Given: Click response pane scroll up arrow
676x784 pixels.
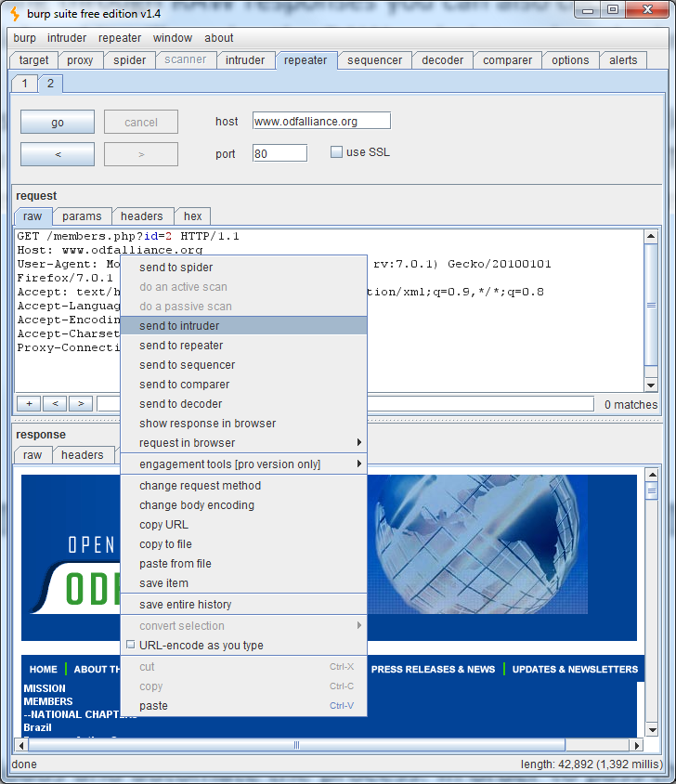Looking at the screenshot, I should pos(652,474).
